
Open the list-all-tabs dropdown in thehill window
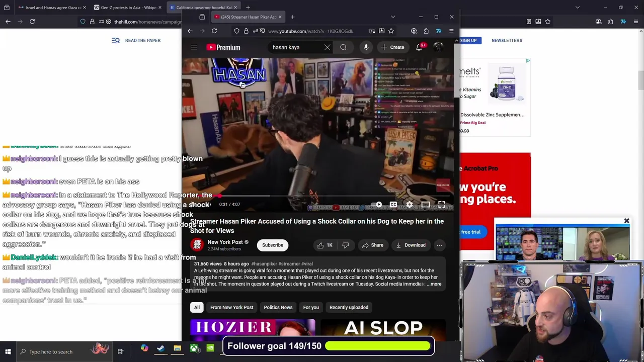[578, 8]
